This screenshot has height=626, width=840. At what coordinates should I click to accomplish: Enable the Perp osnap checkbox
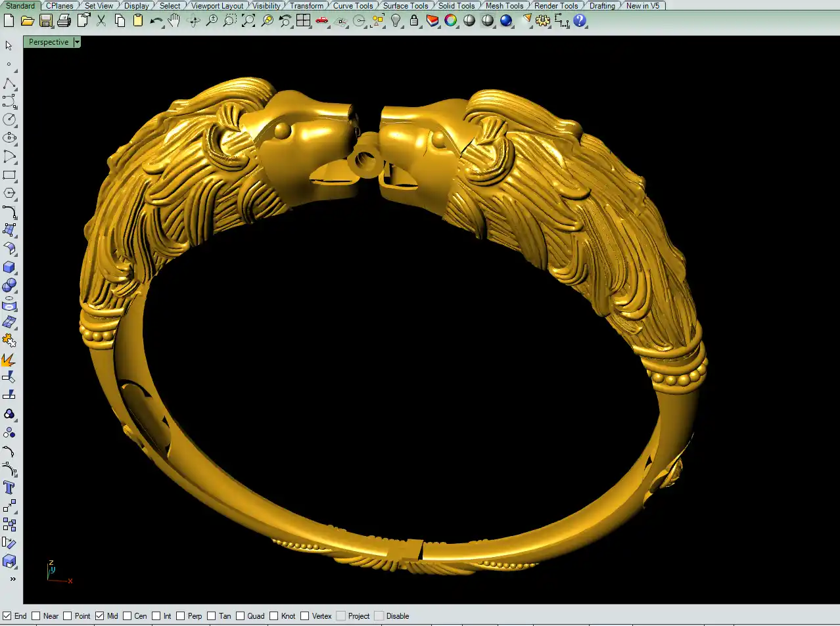(181, 616)
